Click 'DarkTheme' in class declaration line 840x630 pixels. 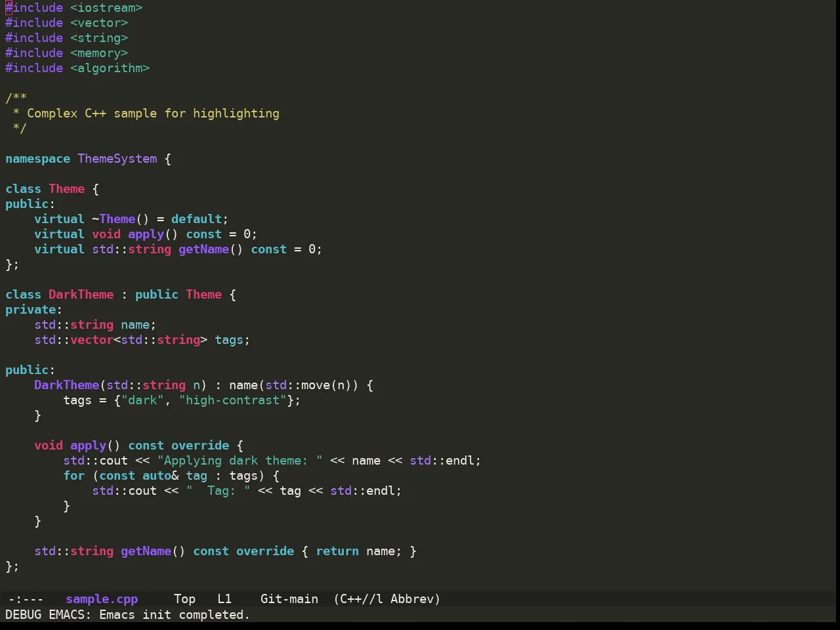point(81,295)
